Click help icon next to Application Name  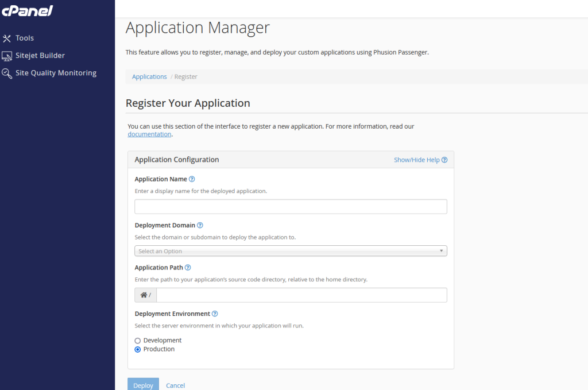192,179
